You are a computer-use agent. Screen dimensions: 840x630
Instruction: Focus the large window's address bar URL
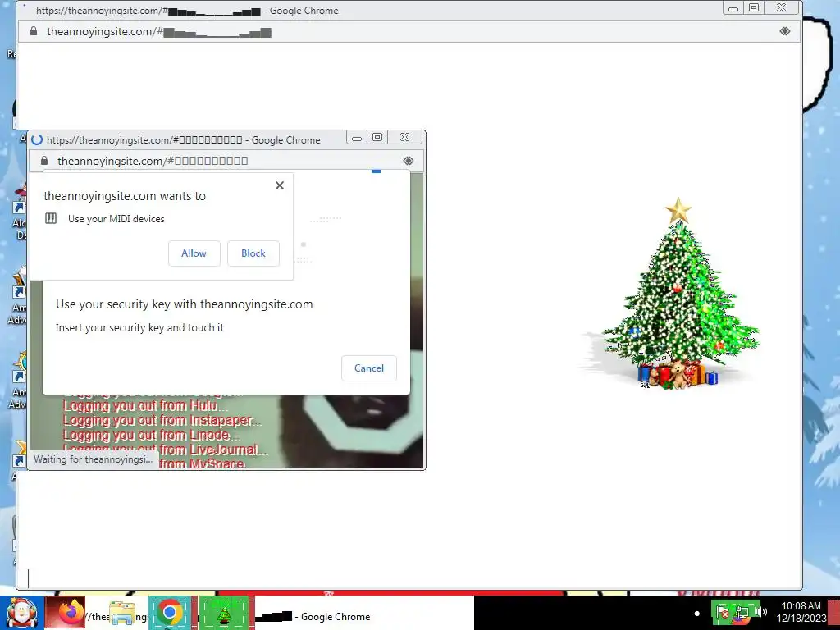[159, 32]
